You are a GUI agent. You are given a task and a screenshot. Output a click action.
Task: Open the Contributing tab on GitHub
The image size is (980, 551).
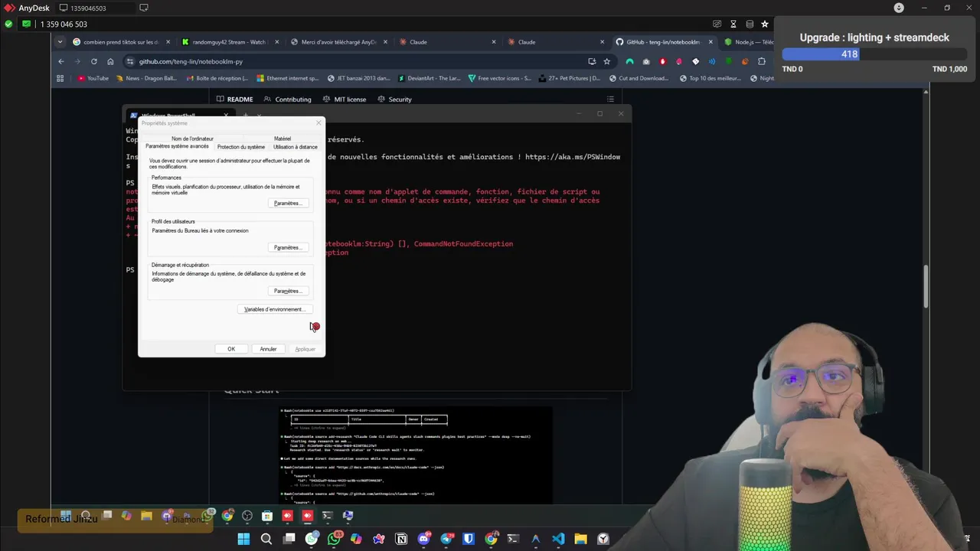(x=287, y=99)
